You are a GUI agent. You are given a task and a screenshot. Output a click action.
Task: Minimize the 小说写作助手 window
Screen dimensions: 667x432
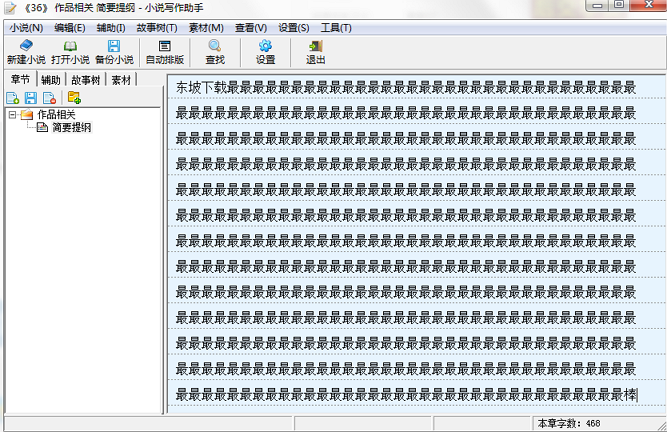597,5
